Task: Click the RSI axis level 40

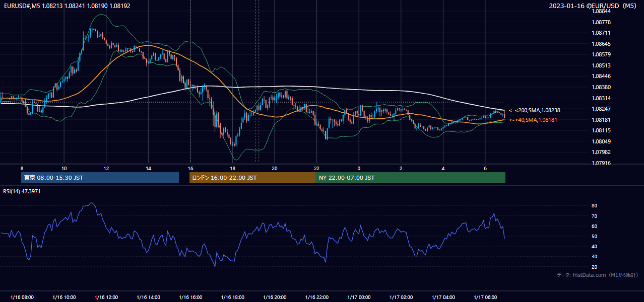Action: pos(595,247)
